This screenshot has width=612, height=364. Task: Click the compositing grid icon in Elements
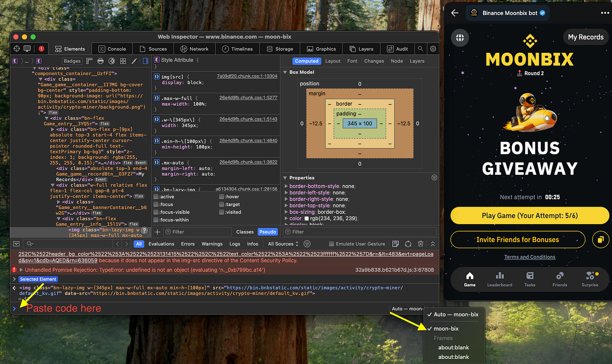point(123,61)
